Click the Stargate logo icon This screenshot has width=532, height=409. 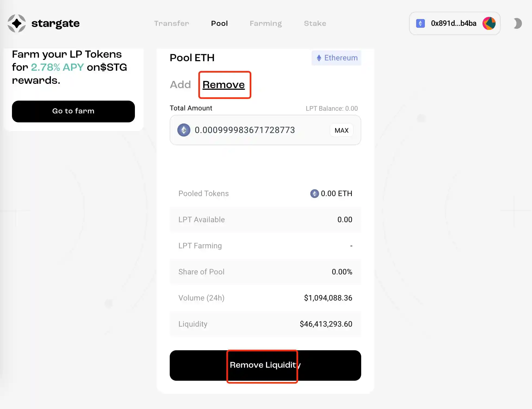coord(17,23)
